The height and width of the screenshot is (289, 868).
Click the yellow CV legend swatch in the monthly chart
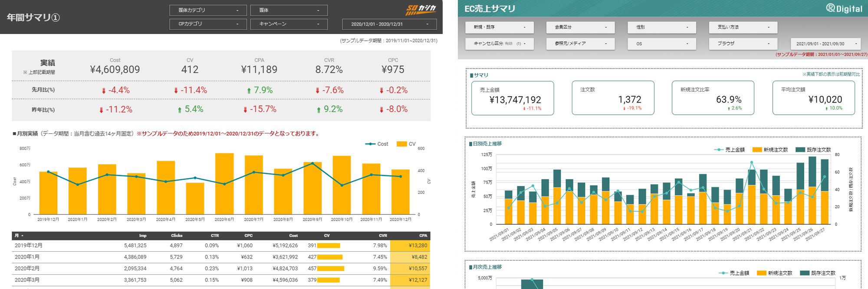(x=401, y=144)
